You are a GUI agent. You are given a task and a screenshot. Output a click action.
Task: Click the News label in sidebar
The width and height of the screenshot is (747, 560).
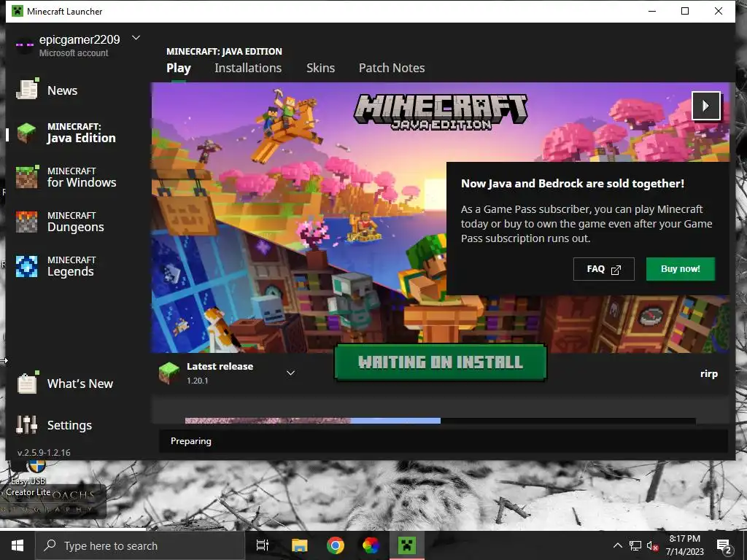tap(63, 90)
